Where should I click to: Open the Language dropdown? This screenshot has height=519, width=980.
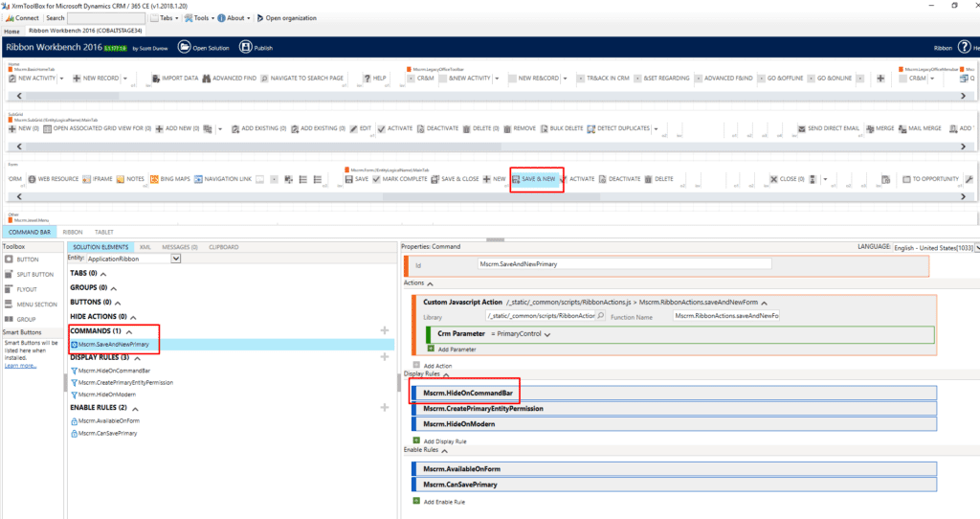(975, 247)
